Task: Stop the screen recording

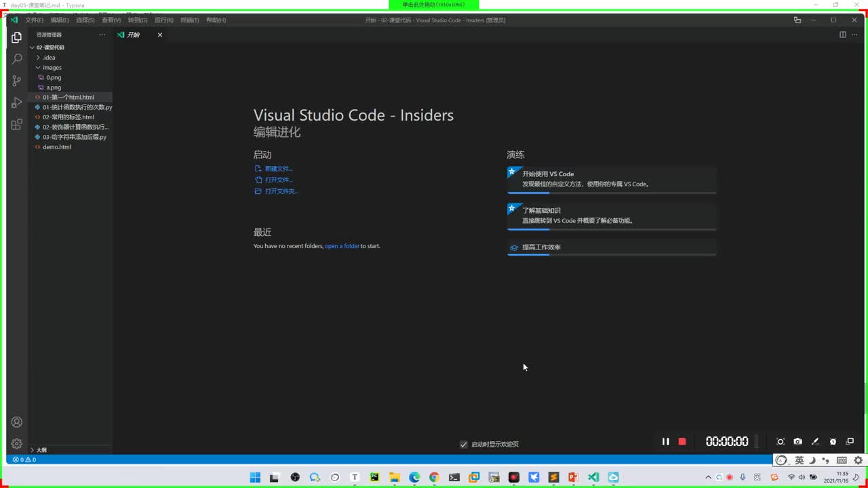Action: pos(682,441)
